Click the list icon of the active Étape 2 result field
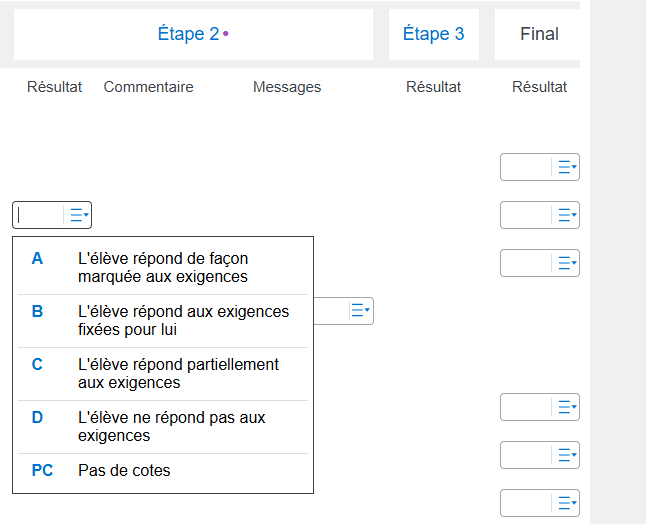 (x=78, y=214)
